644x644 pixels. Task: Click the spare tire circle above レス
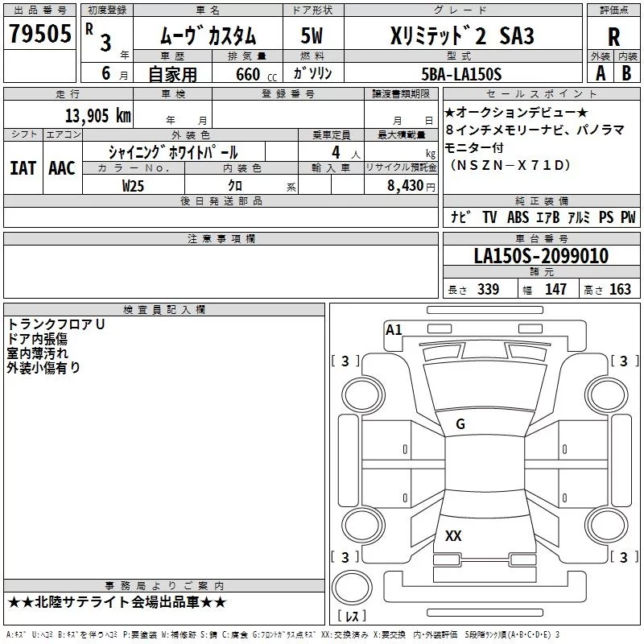point(352,588)
